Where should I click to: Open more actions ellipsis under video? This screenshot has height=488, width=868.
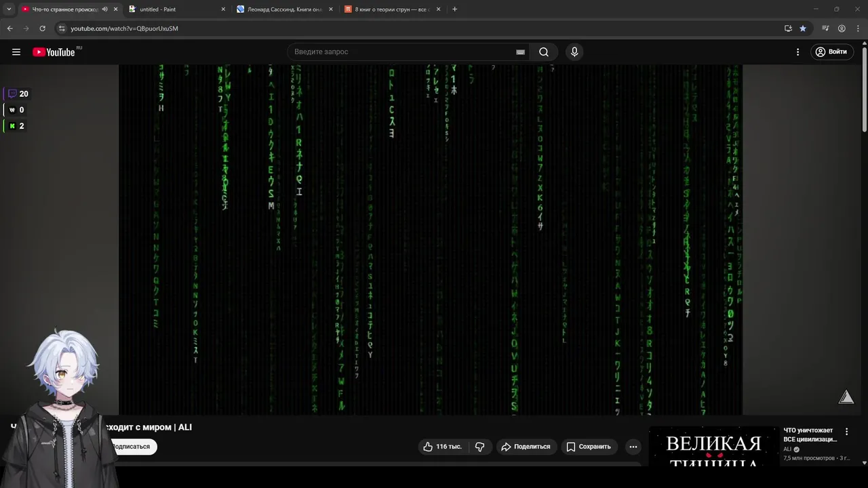pos(633,447)
